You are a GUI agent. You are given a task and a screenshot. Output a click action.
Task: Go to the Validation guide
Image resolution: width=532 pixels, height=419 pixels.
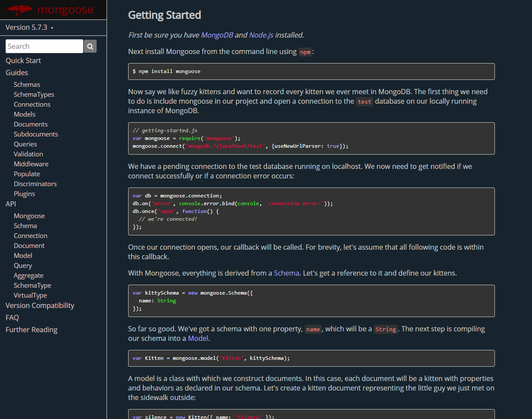tap(28, 154)
